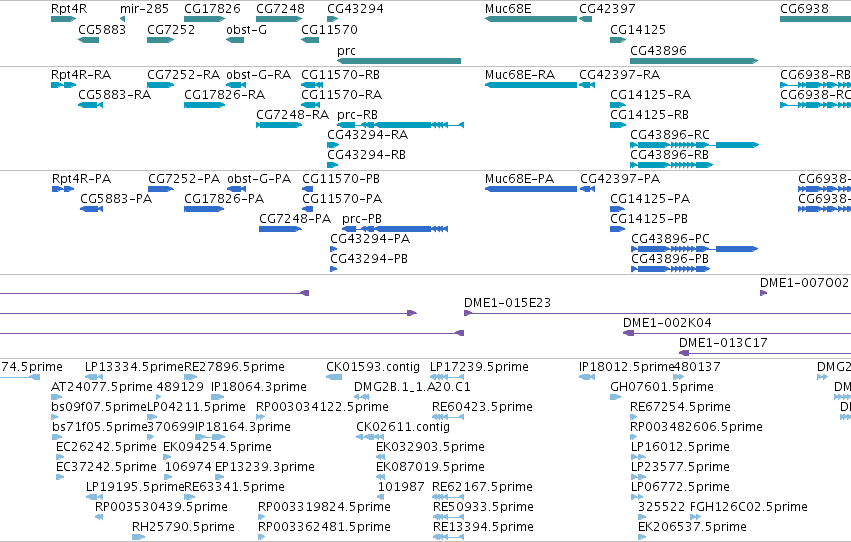Select the obst-G gene label
The width and height of the screenshot is (851, 542).
pyautogui.click(x=246, y=29)
